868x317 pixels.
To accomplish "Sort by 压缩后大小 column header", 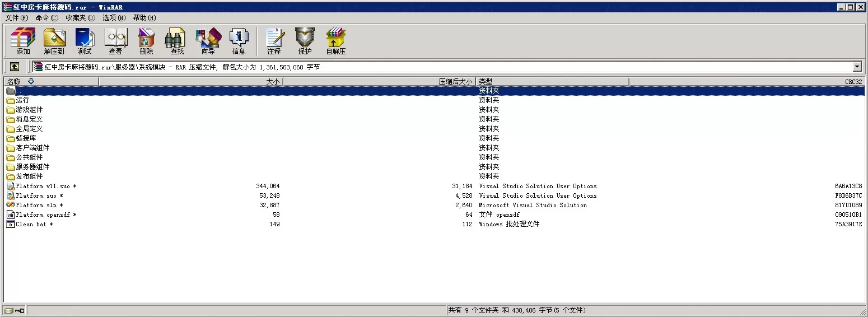I will pos(379,82).
